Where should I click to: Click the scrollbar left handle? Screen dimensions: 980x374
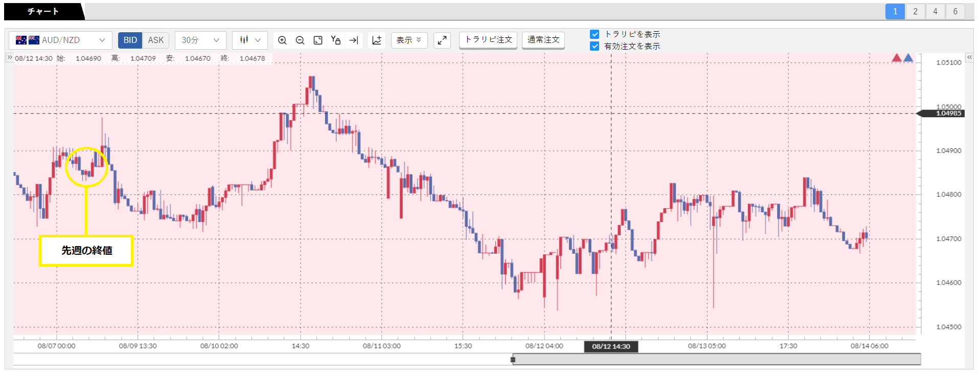(x=513, y=360)
